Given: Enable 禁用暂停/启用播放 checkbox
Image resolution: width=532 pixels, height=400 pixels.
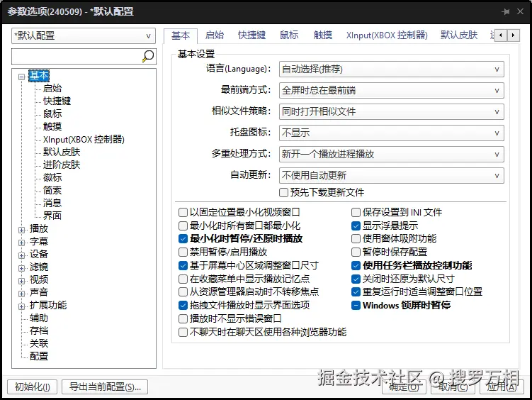Looking at the screenshot, I should [183, 252].
